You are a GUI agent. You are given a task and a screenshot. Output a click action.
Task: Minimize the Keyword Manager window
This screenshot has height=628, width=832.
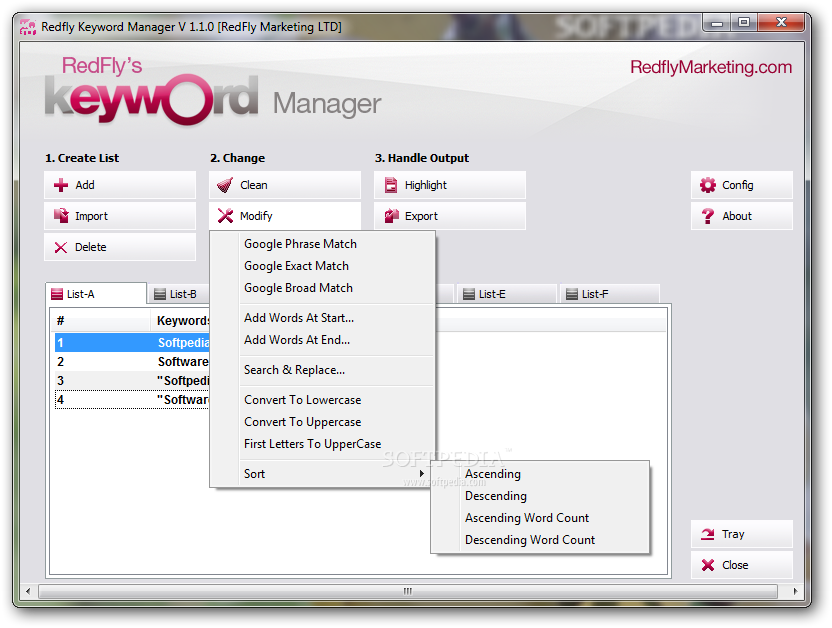click(717, 23)
